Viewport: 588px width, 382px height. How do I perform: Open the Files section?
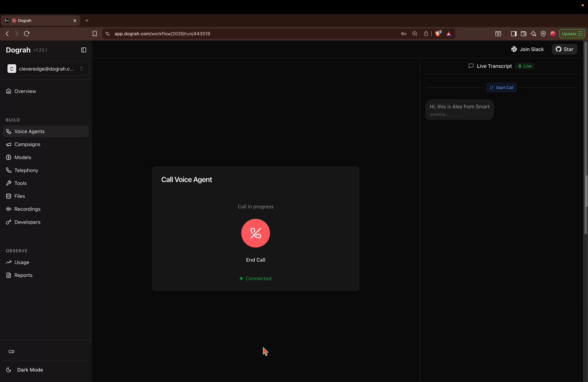click(x=46, y=196)
